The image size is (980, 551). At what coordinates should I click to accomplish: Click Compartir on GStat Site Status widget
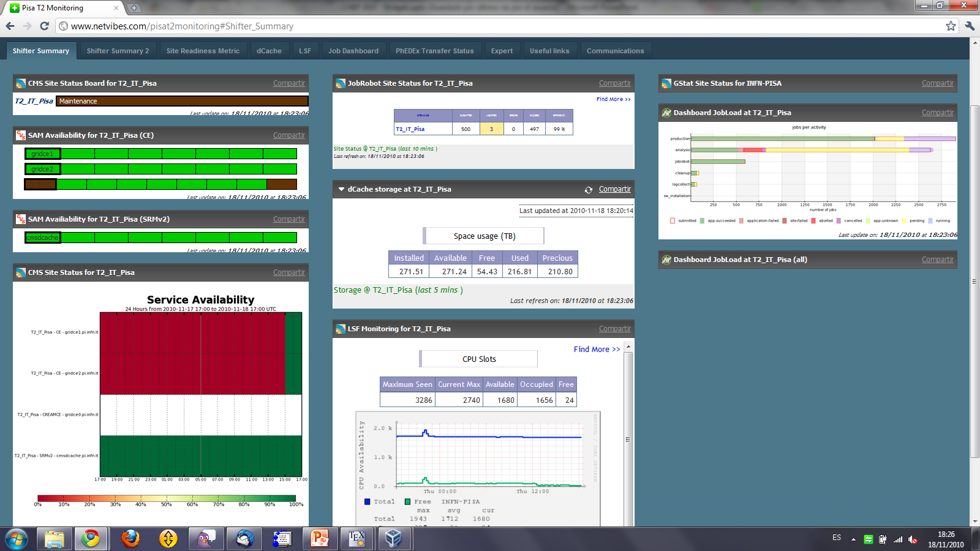[x=937, y=83]
